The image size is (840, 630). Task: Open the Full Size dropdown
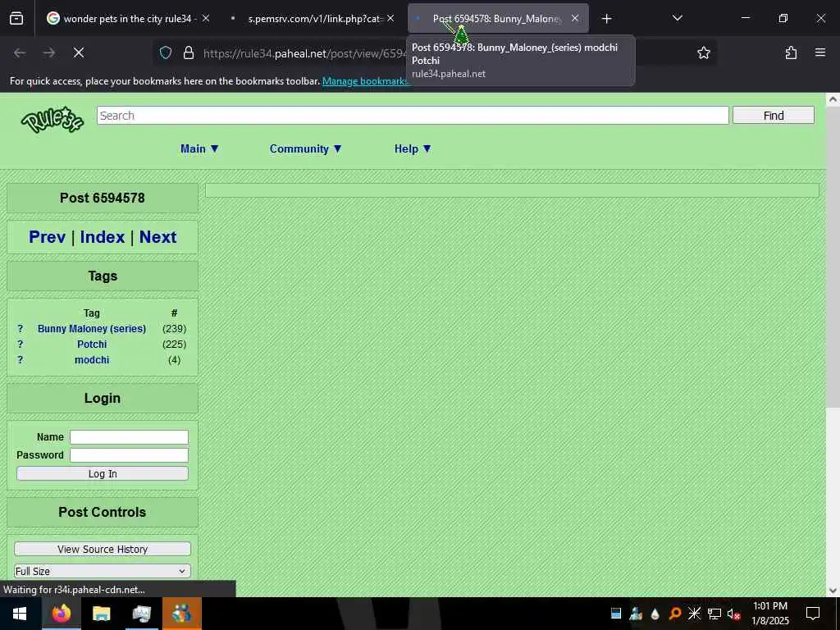(x=103, y=571)
